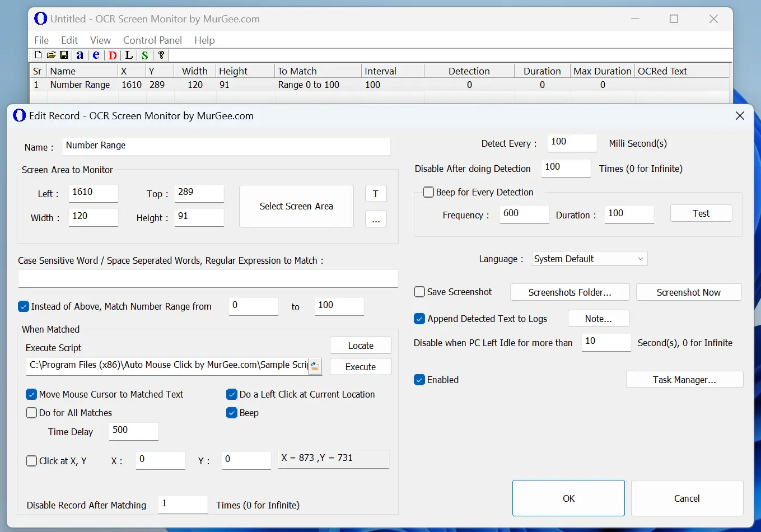This screenshot has height=532, width=761.
Task: Click the Disable After doing Detection field
Action: click(566, 168)
